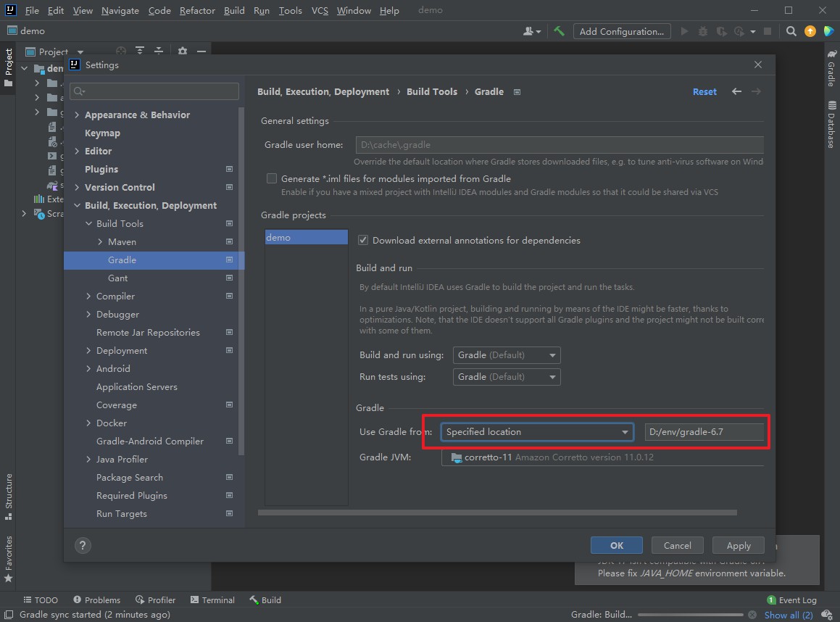This screenshot has width=840, height=622.
Task: Click the project-level settings icon beside Gradle breadcrumb
Action: click(517, 92)
